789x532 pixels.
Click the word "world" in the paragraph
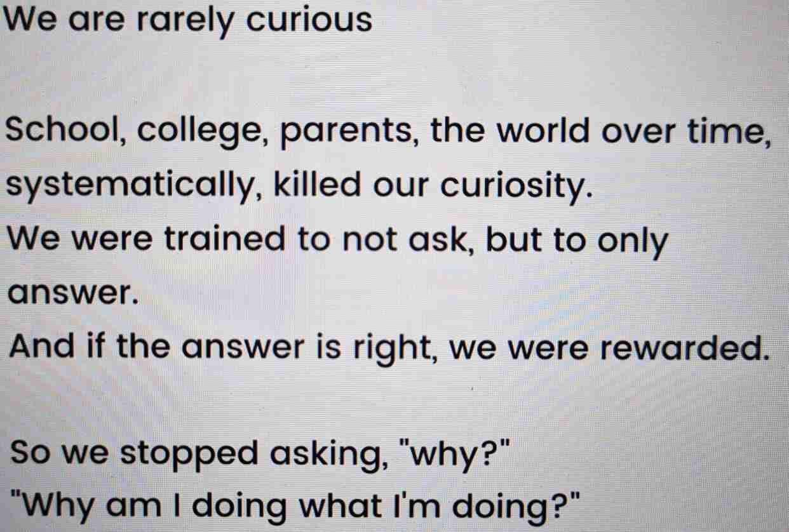click(x=556, y=132)
